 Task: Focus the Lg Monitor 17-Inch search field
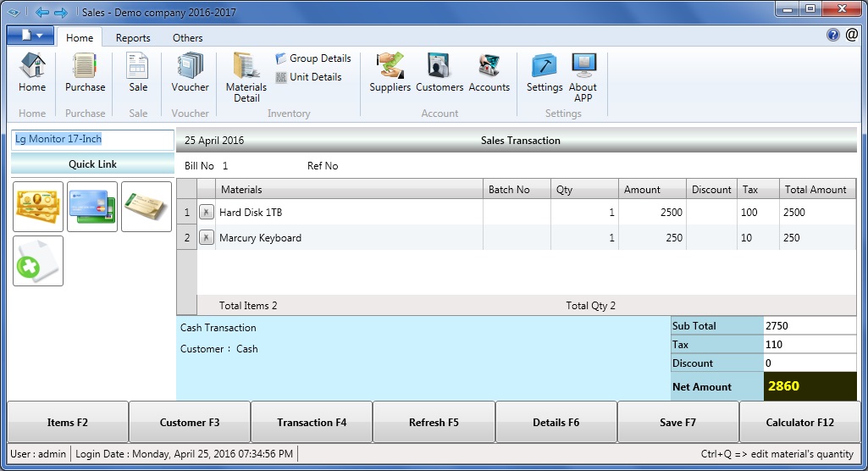coord(92,140)
